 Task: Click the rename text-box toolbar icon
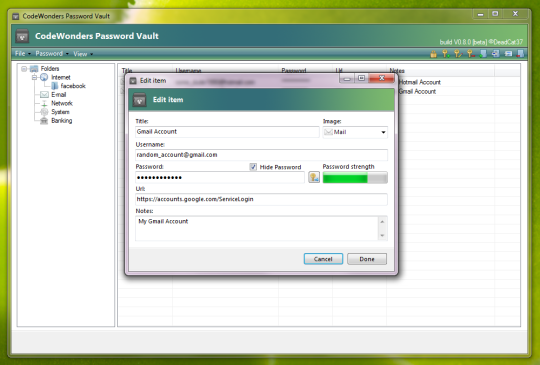[x=508, y=54]
